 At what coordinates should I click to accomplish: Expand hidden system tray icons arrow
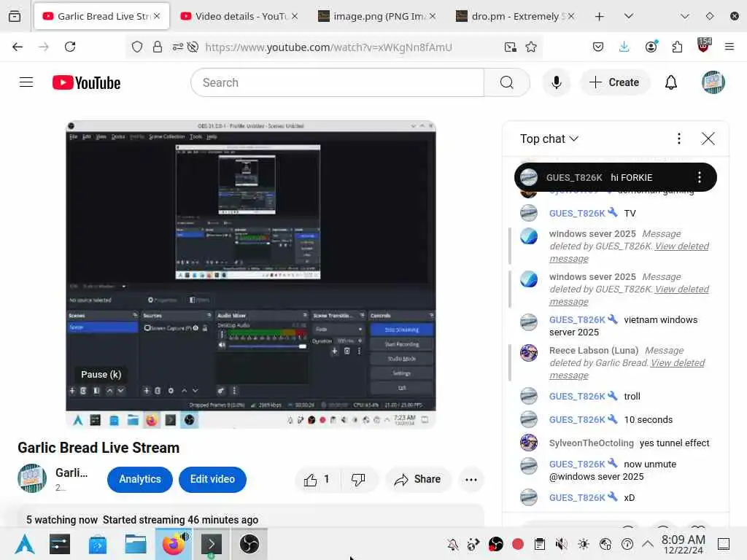(x=648, y=543)
